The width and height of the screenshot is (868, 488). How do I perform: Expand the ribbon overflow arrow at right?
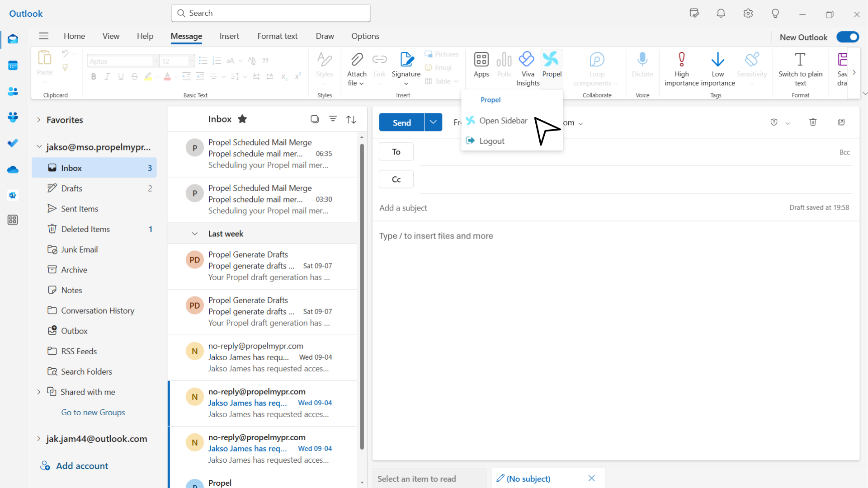click(x=854, y=72)
